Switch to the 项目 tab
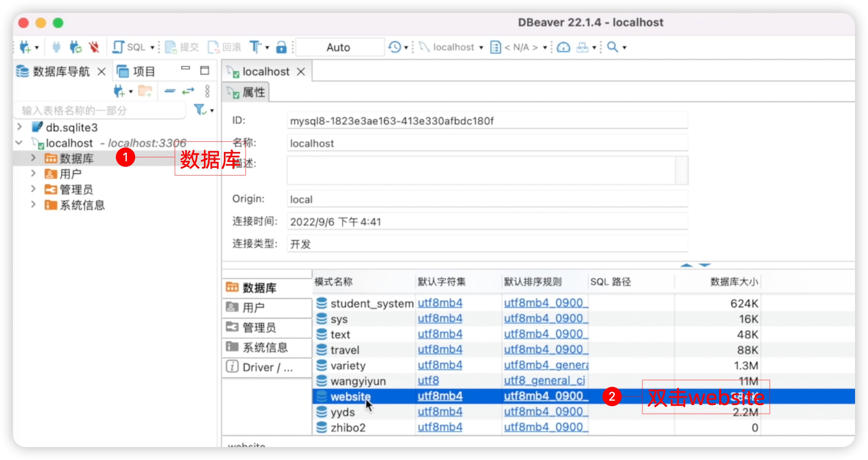The height and width of the screenshot is (460, 868). tap(136, 72)
